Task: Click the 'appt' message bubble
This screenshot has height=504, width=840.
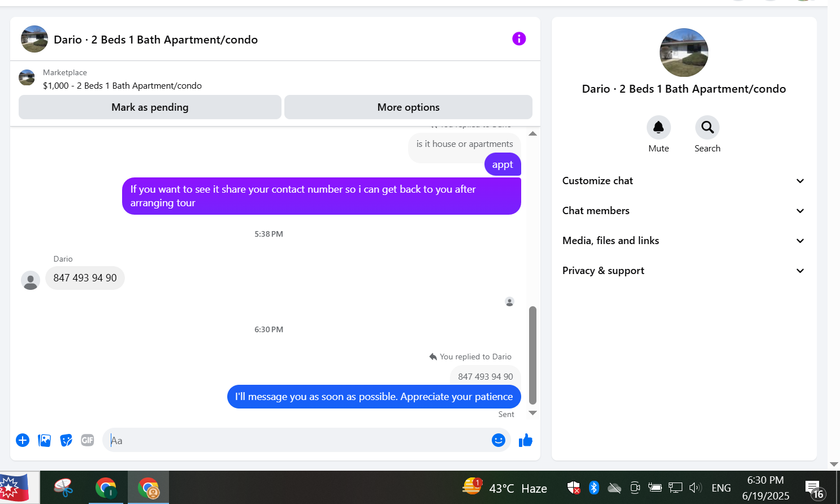Action: pos(503,164)
